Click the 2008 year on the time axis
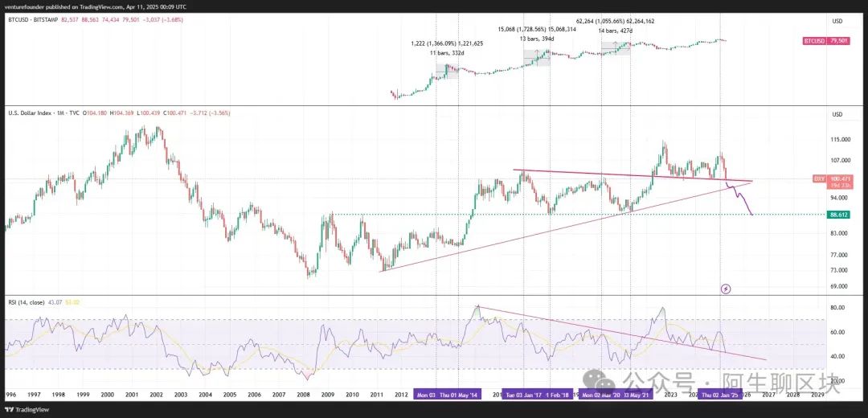This screenshot has width=868, height=418. pos(303,395)
